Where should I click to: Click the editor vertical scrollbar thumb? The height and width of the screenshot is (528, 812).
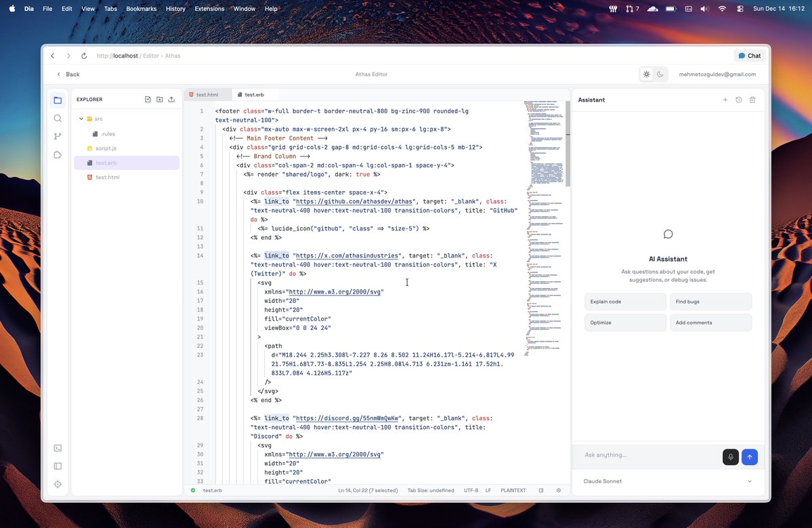pyautogui.click(x=568, y=144)
